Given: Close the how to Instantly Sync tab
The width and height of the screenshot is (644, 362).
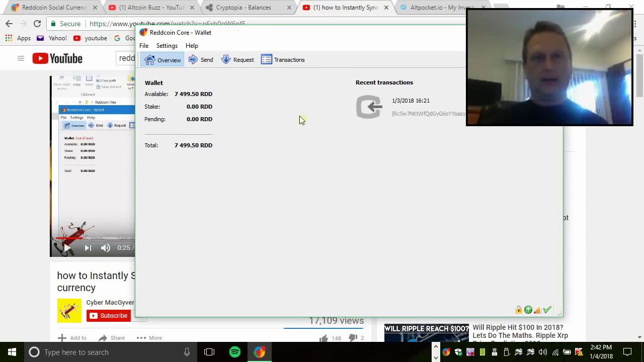Looking at the screenshot, I should pos(386,8).
